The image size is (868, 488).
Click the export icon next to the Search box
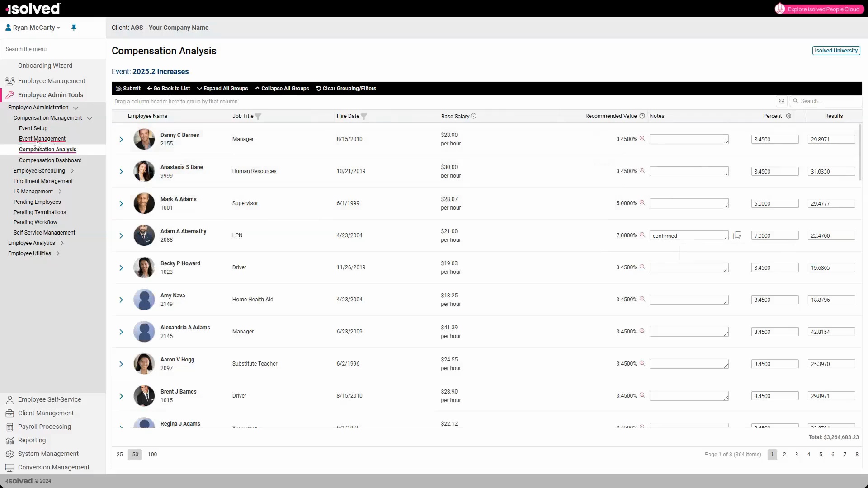[782, 101]
